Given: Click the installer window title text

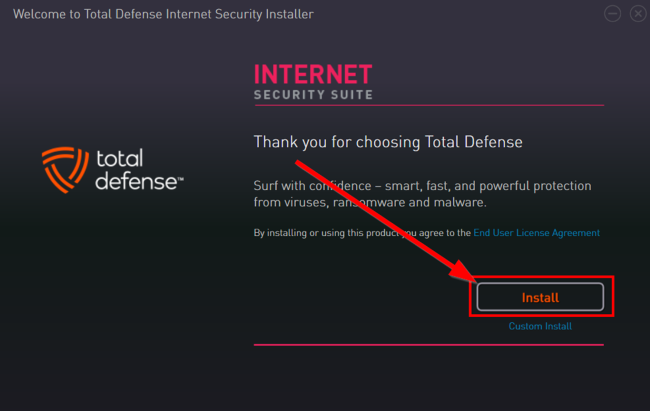Looking at the screenshot, I should (x=163, y=14).
